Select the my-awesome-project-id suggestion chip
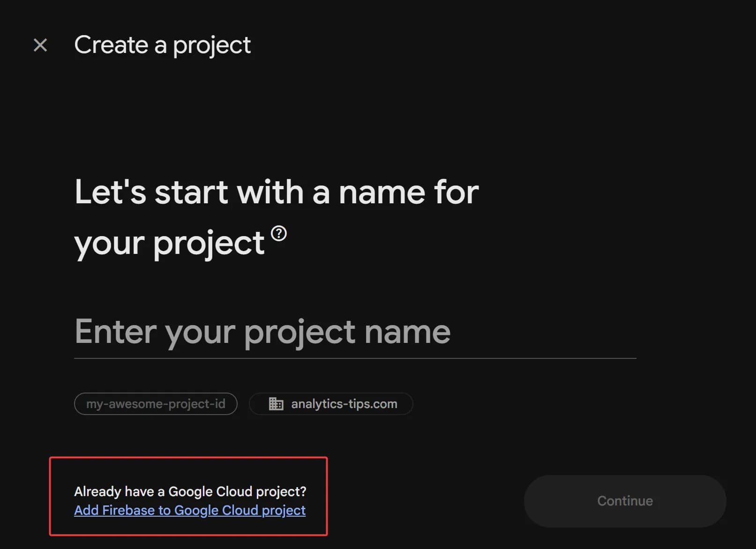The width and height of the screenshot is (756, 549). pos(156,403)
